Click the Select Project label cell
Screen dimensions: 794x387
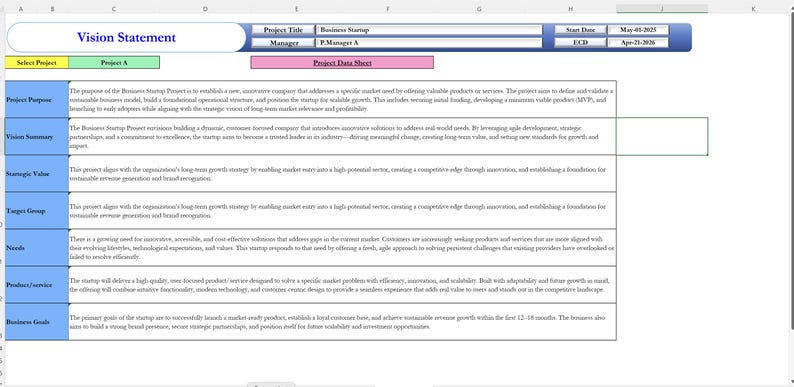36,63
